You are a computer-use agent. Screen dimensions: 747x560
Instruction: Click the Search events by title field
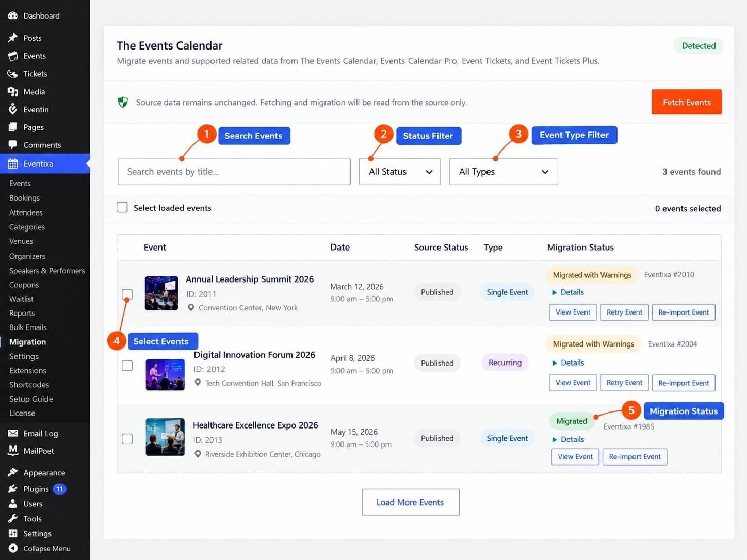[x=234, y=172]
